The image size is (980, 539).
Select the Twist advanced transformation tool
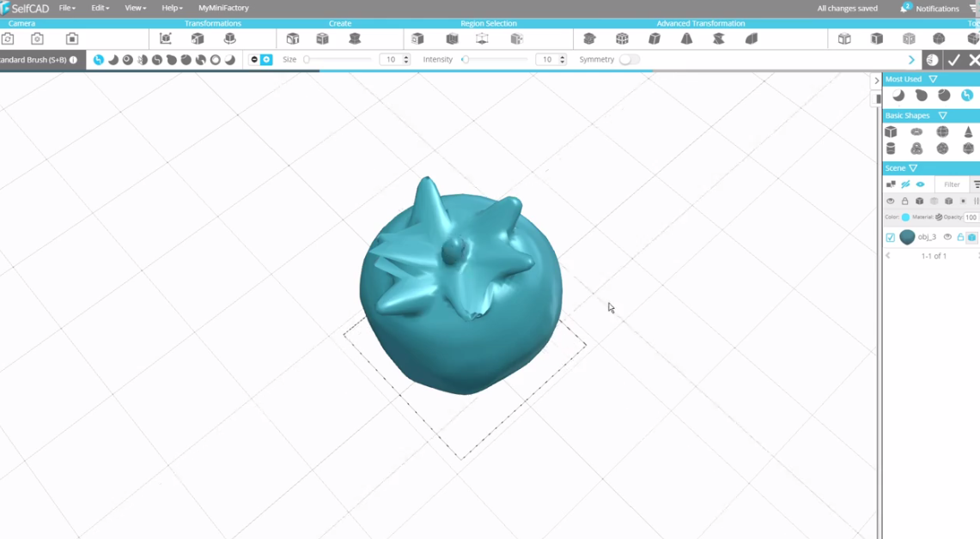(x=719, y=39)
